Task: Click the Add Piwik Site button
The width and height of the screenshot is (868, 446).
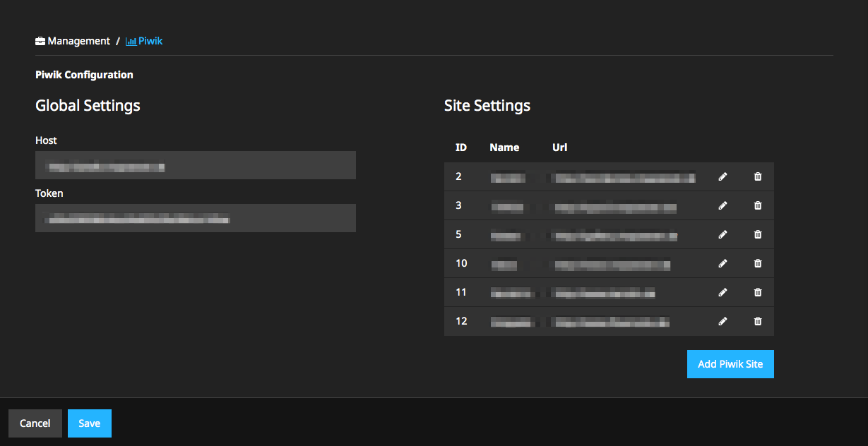Action: [x=730, y=364]
